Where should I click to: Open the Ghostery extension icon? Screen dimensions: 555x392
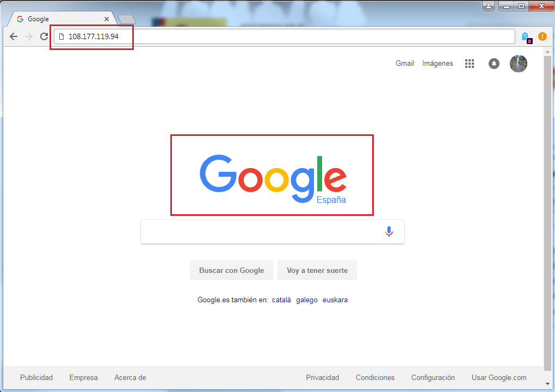tap(526, 37)
